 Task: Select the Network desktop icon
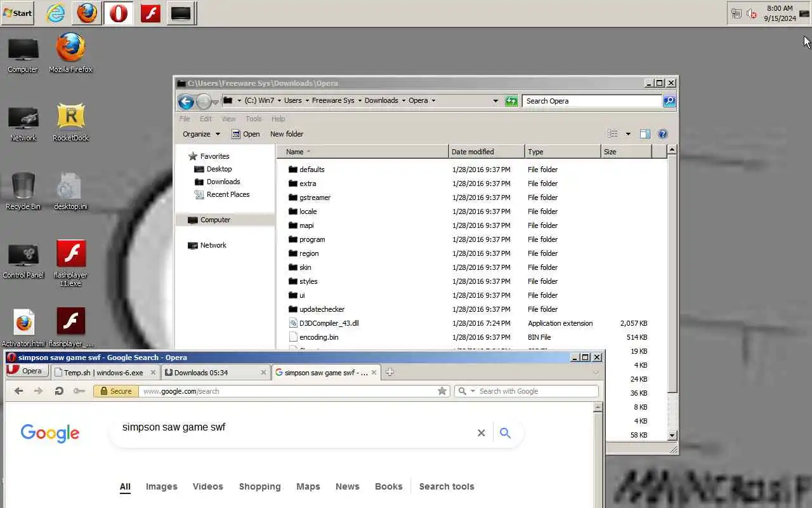coord(23,123)
